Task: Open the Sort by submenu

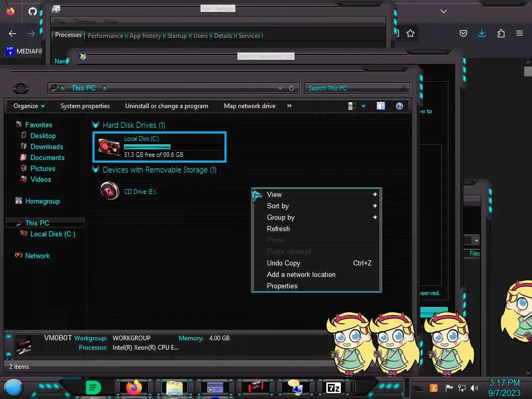Action: [x=316, y=206]
